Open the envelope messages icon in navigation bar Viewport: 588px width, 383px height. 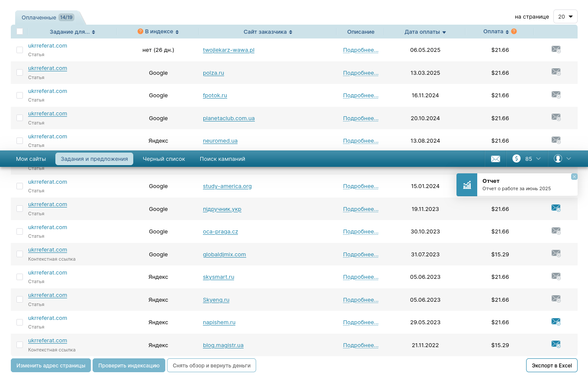tap(495, 159)
